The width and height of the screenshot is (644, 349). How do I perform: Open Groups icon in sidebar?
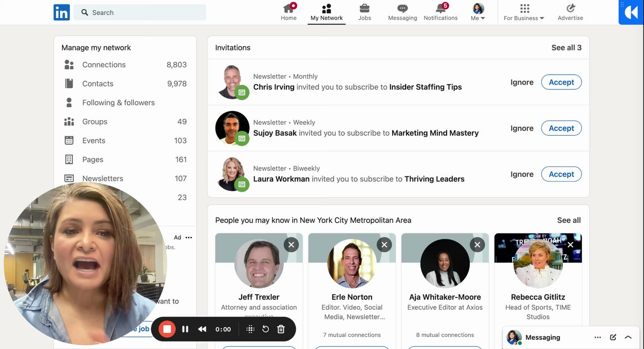(x=69, y=122)
